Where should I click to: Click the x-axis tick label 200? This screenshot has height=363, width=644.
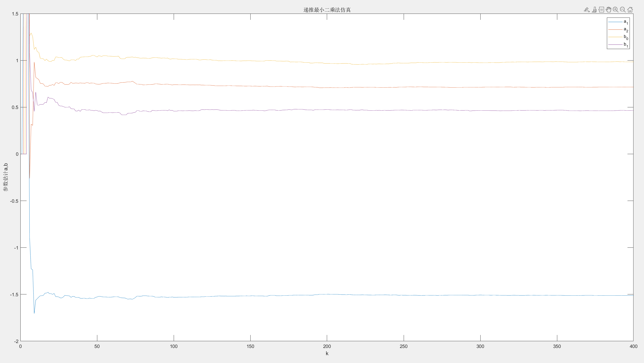(x=327, y=347)
